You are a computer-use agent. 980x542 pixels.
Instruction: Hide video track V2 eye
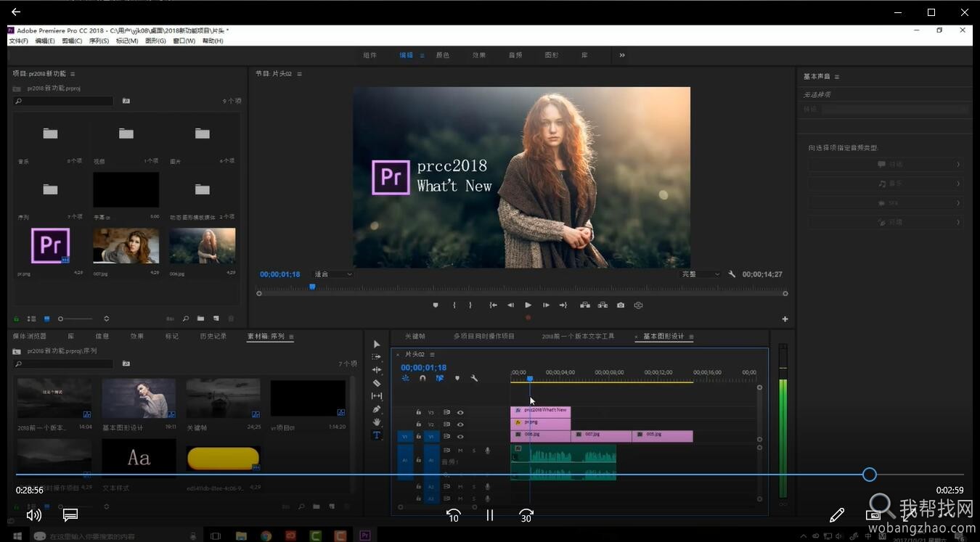pyautogui.click(x=460, y=424)
